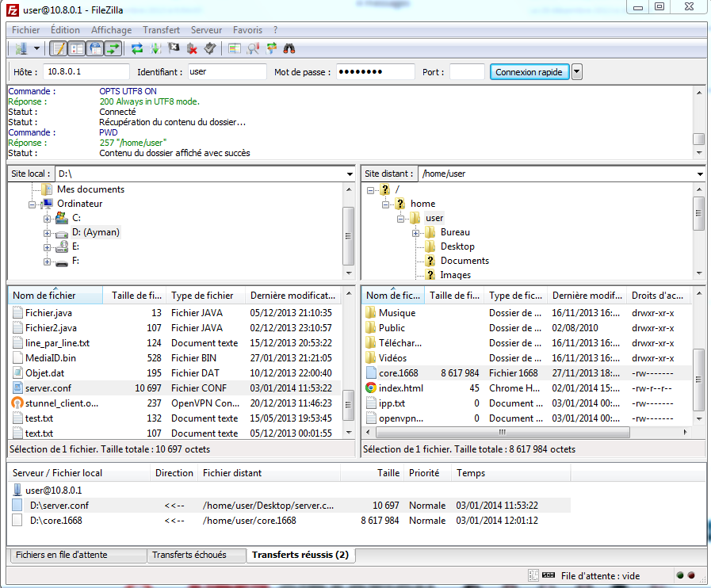Expand the Site distant path dropdown

(699, 174)
